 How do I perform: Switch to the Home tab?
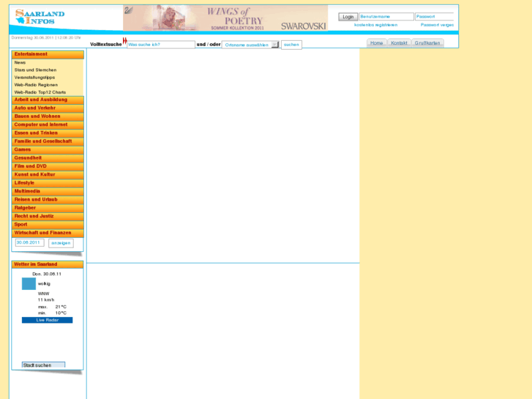(x=376, y=43)
